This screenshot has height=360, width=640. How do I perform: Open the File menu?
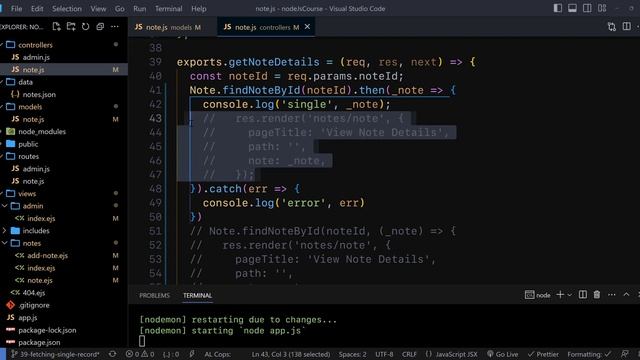coord(17,9)
